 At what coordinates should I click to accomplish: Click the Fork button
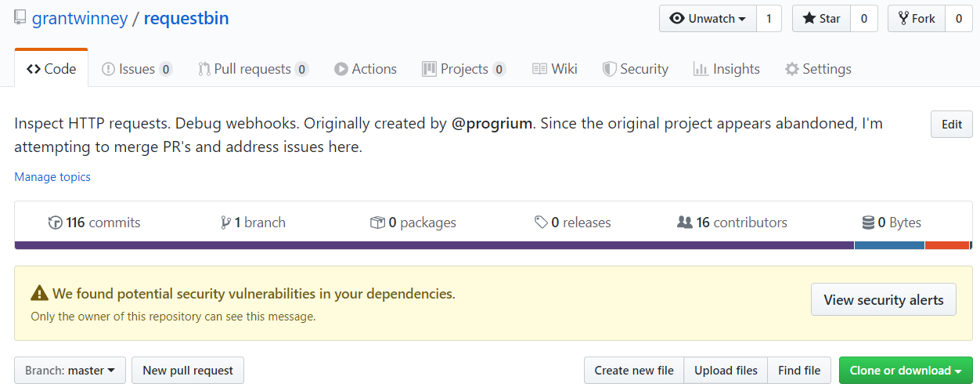(916, 19)
